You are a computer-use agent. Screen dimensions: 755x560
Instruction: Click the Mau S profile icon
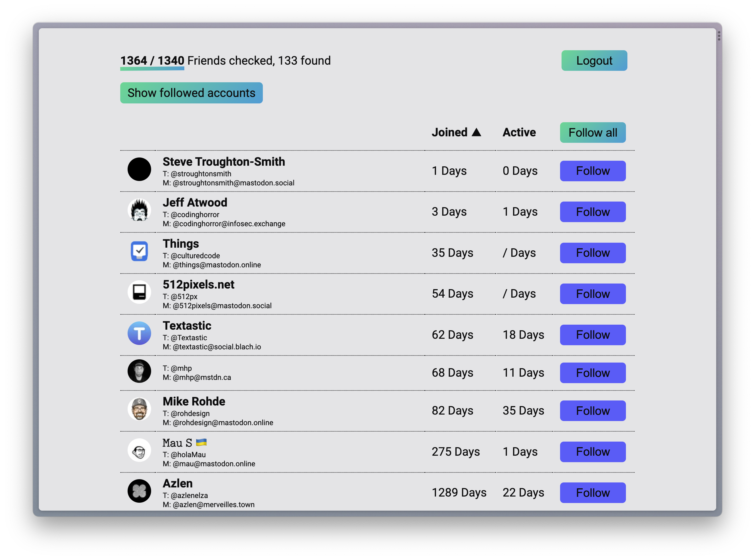139,452
